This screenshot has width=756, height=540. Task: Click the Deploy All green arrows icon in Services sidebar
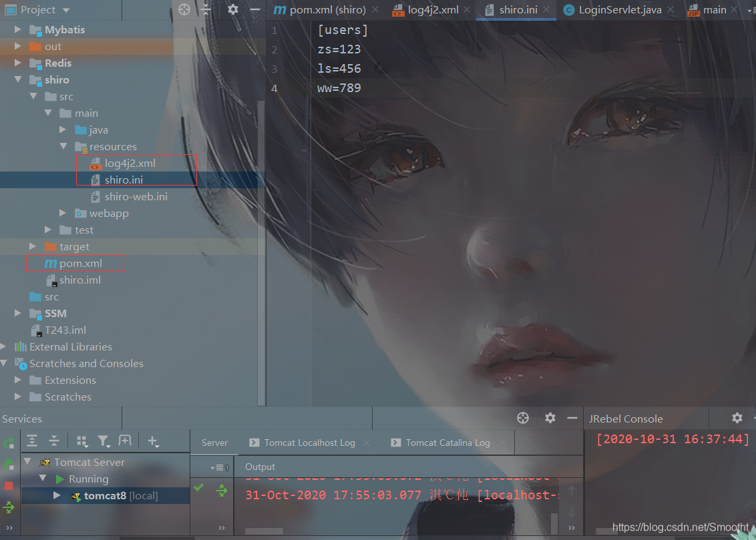pos(9,507)
